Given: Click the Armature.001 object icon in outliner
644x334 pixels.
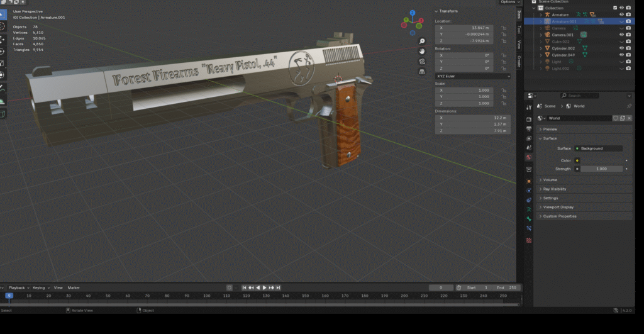Looking at the screenshot, I should [547, 21].
